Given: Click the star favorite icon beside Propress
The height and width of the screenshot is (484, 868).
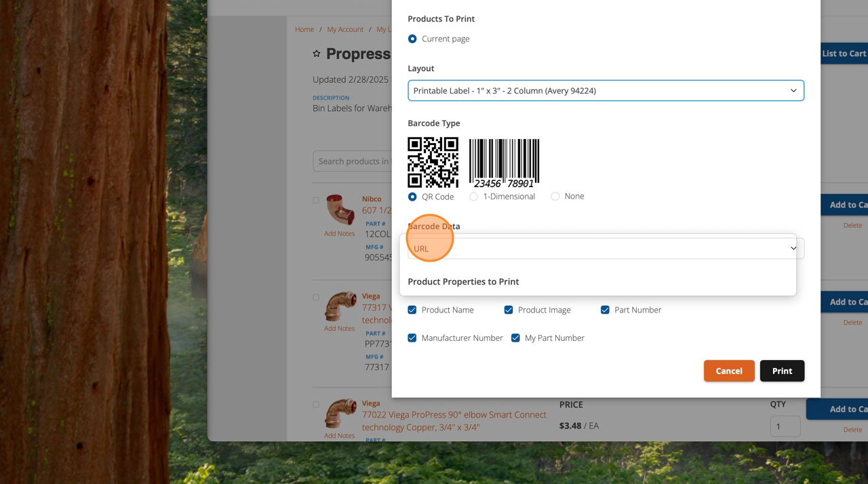Looking at the screenshot, I should tap(316, 54).
